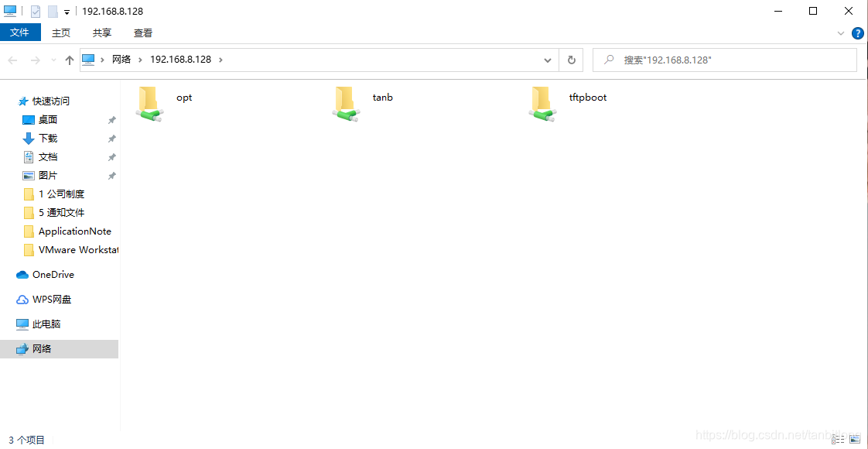Image resolution: width=868 pixels, height=449 pixels.
Task: Open Customize Quick Access Toolbar dropdown
Action: click(67, 12)
